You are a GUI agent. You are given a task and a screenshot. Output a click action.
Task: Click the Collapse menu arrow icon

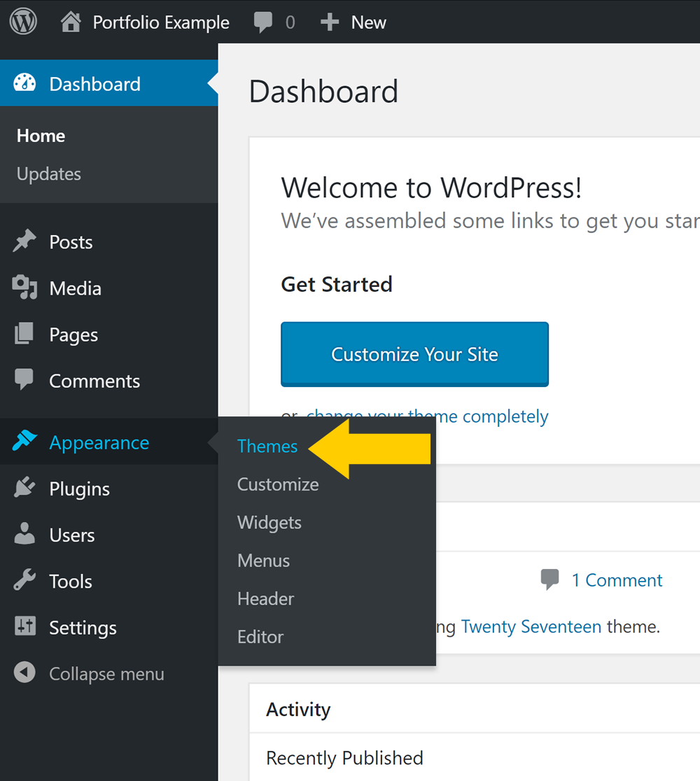[24, 673]
